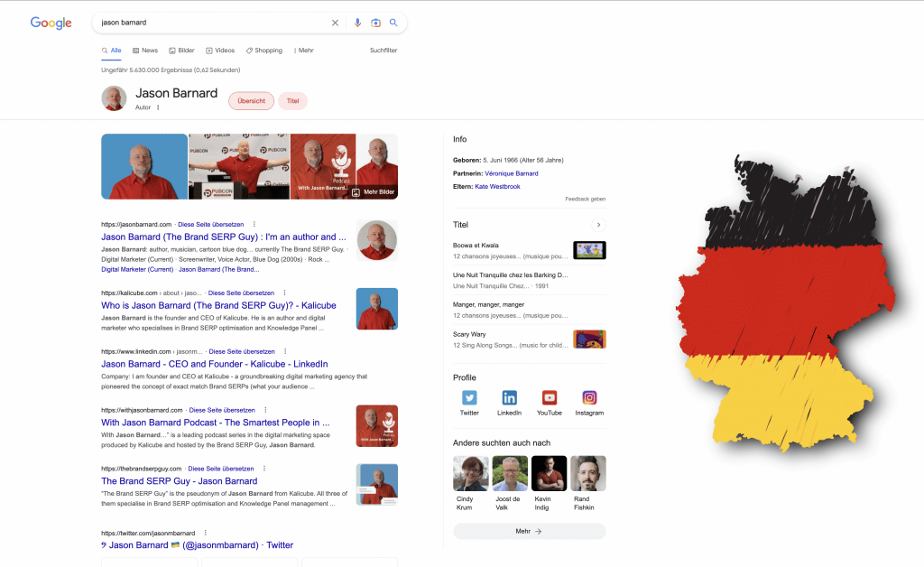
Task: Click the voice search microphone icon
Action: click(357, 23)
